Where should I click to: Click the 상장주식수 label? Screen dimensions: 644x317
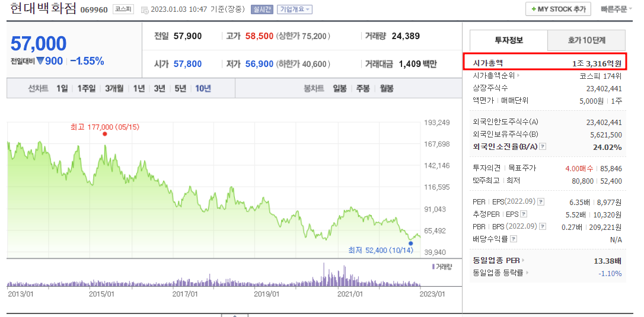point(490,88)
